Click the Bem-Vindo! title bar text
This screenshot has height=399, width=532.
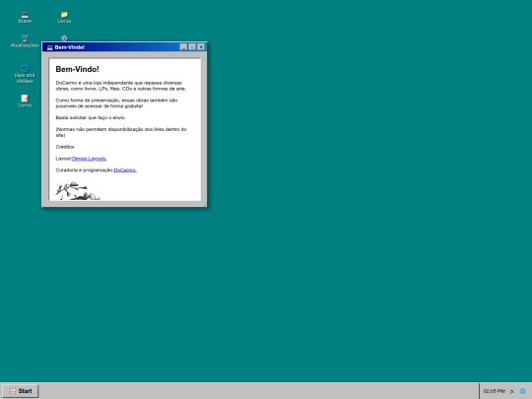pyautogui.click(x=70, y=47)
